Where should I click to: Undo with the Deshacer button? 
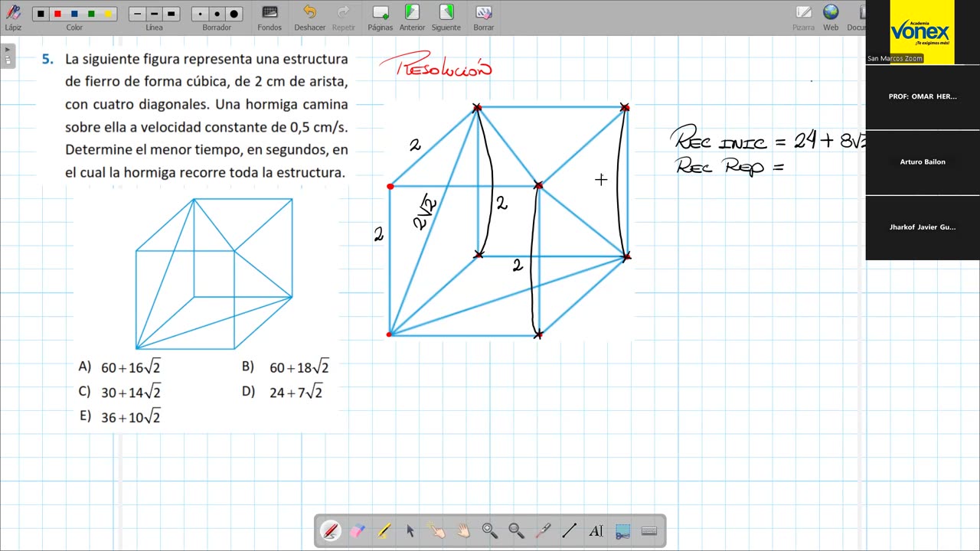click(309, 17)
